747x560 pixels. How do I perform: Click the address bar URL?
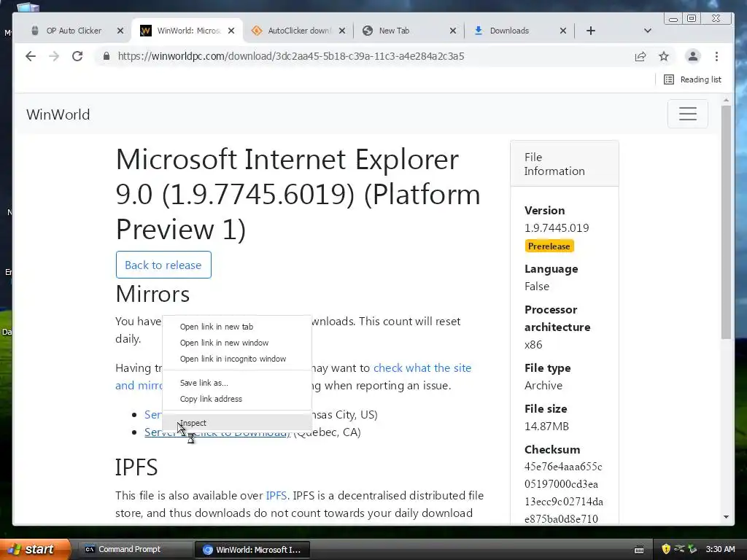[x=290, y=56]
